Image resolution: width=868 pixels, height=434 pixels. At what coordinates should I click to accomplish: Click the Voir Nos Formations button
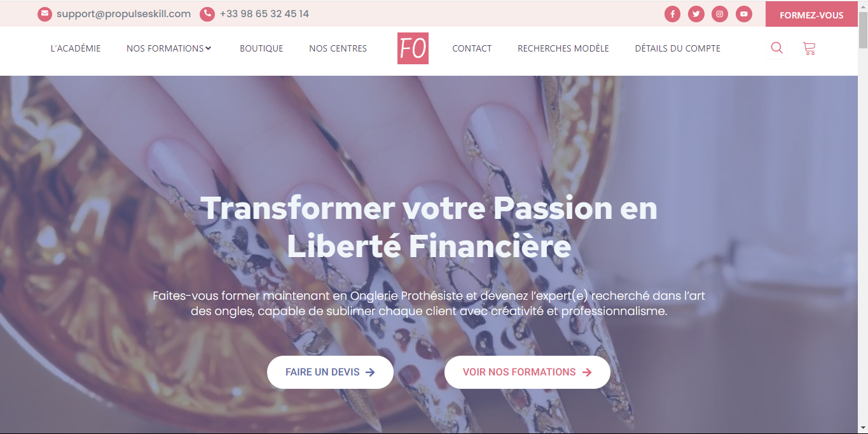(x=527, y=372)
